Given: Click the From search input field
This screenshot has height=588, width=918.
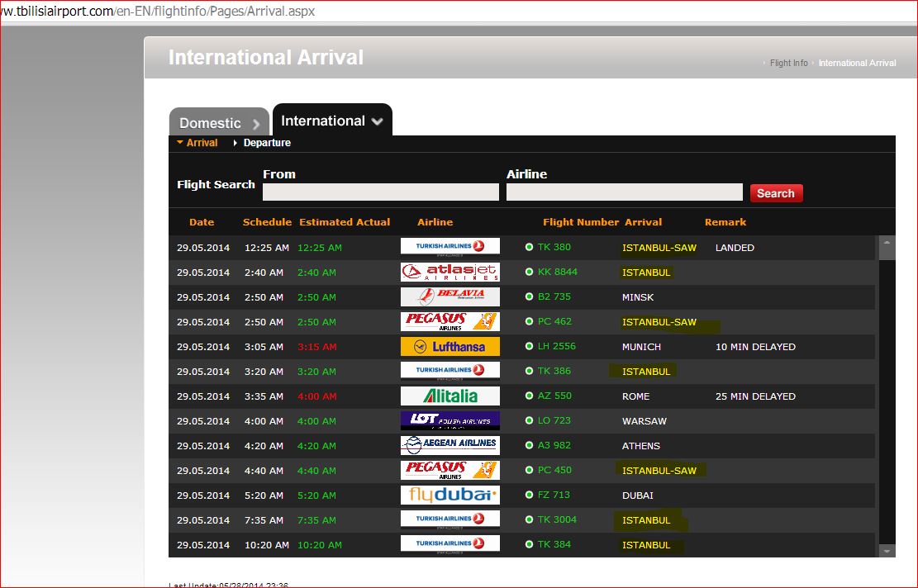Looking at the screenshot, I should pyautogui.click(x=380, y=192).
